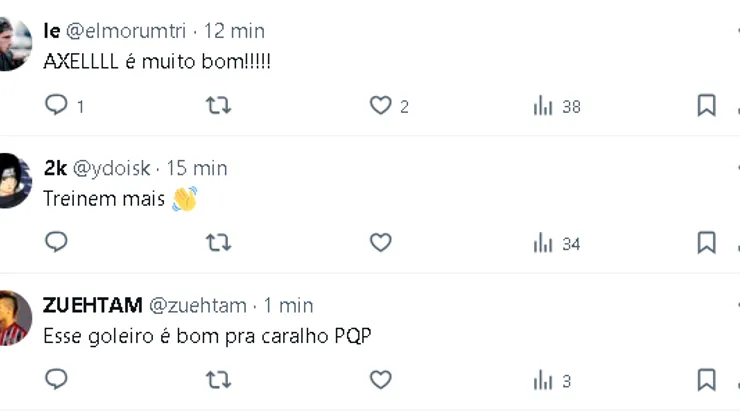The image size is (740, 416).
Task: Click the ZUEHTAM display name
Action: (93, 305)
